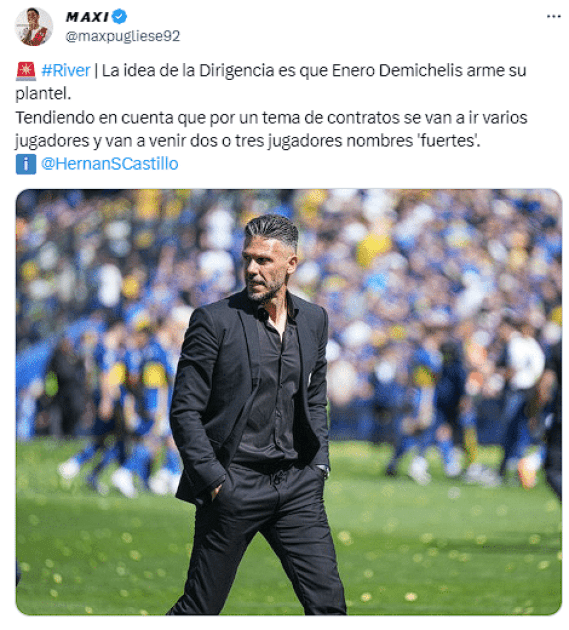This screenshot has height=630, width=569.
Task: Open the attached photo of the coach
Action: tap(289, 402)
